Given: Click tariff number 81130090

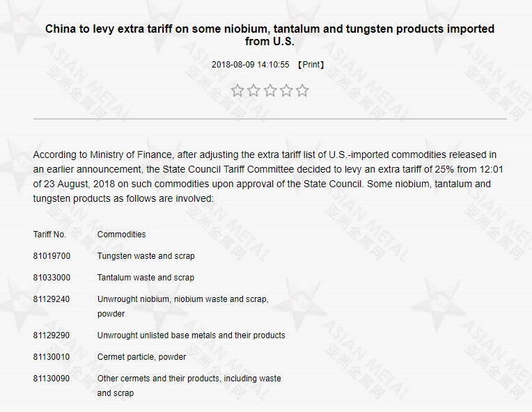Looking at the screenshot, I should point(52,379).
